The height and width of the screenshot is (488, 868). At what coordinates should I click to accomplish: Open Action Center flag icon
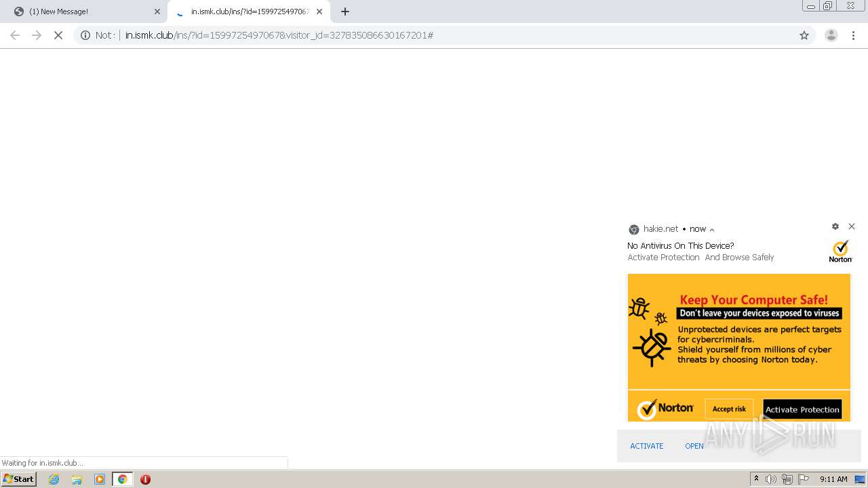[804, 479]
